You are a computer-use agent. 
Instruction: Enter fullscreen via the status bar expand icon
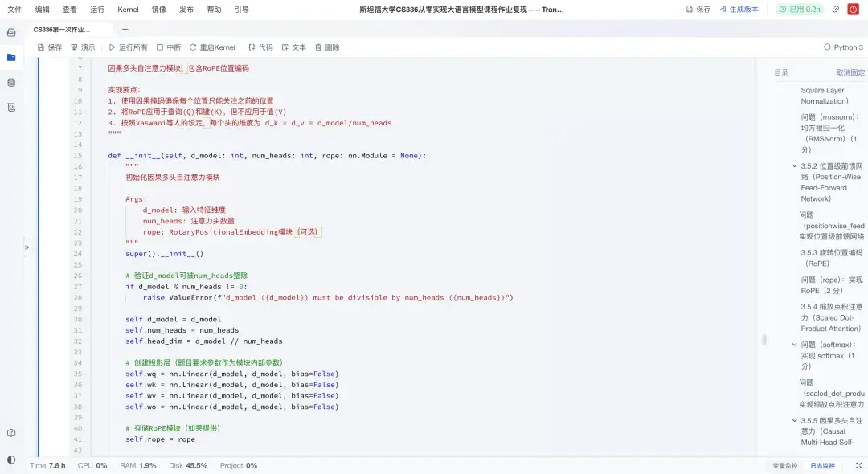point(858,465)
